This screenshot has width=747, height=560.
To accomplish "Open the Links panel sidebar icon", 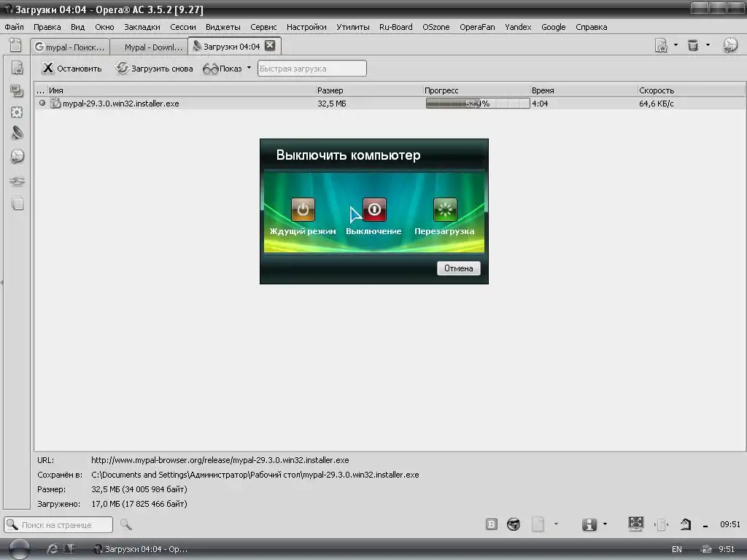I will pos(18,181).
